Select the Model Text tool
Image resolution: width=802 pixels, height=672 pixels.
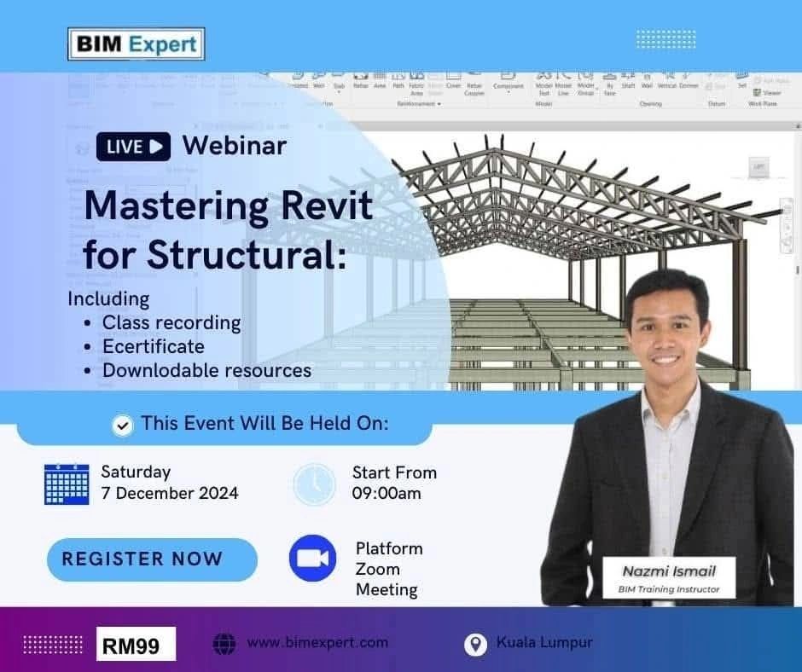[544, 82]
